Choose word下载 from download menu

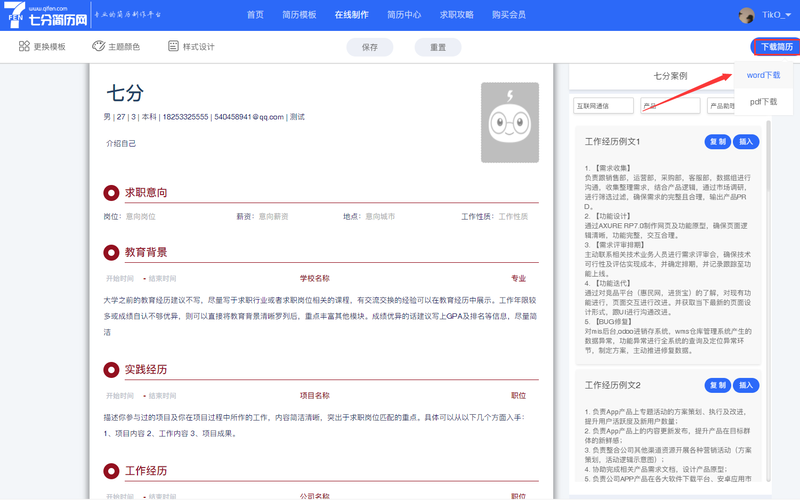point(763,75)
